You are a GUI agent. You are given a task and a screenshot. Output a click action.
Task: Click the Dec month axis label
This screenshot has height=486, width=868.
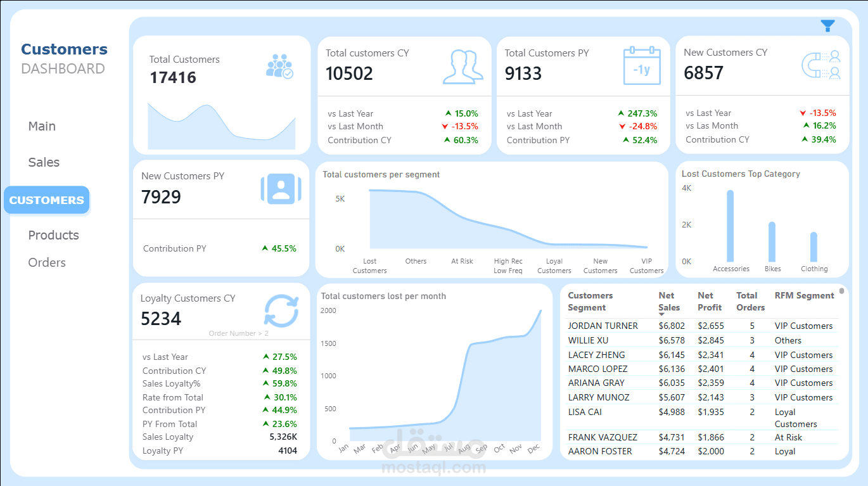pos(533,448)
